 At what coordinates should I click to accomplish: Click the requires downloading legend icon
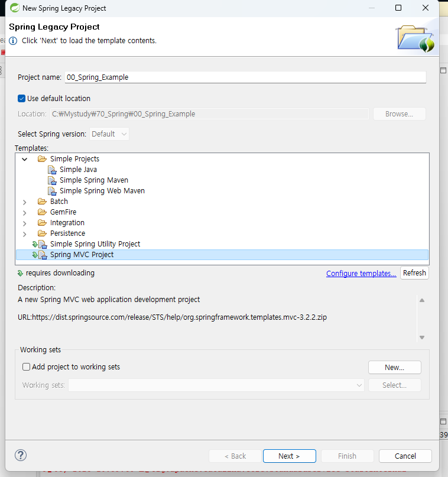point(20,273)
